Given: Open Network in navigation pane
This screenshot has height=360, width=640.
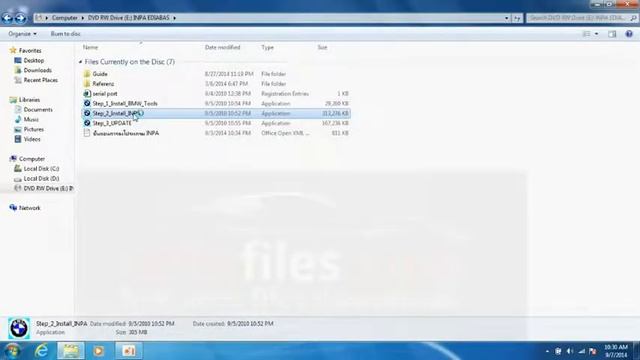Looking at the screenshot, I should [x=29, y=208].
